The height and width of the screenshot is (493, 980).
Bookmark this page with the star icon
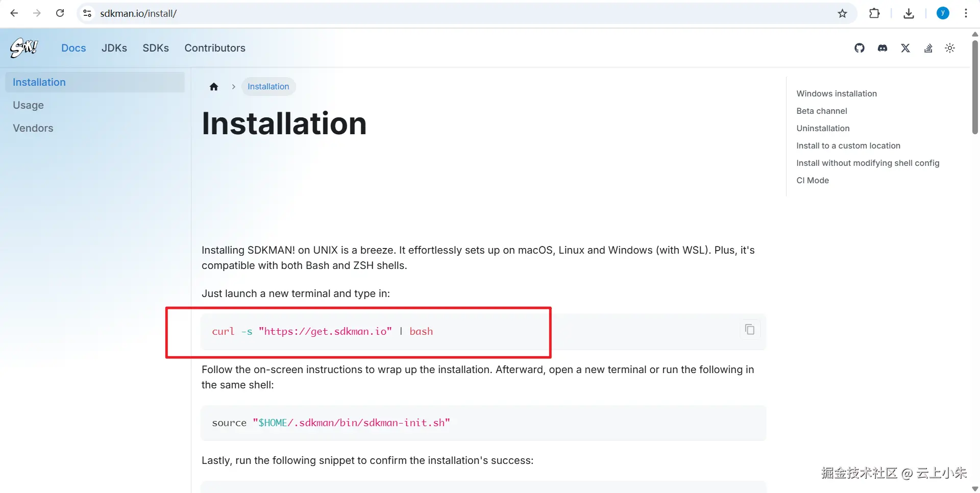[843, 13]
